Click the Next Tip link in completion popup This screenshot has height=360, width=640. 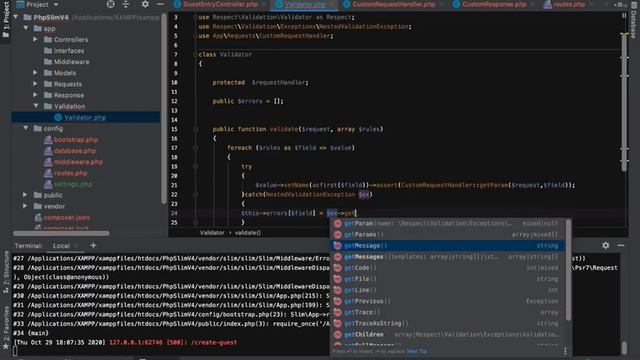tap(417, 351)
